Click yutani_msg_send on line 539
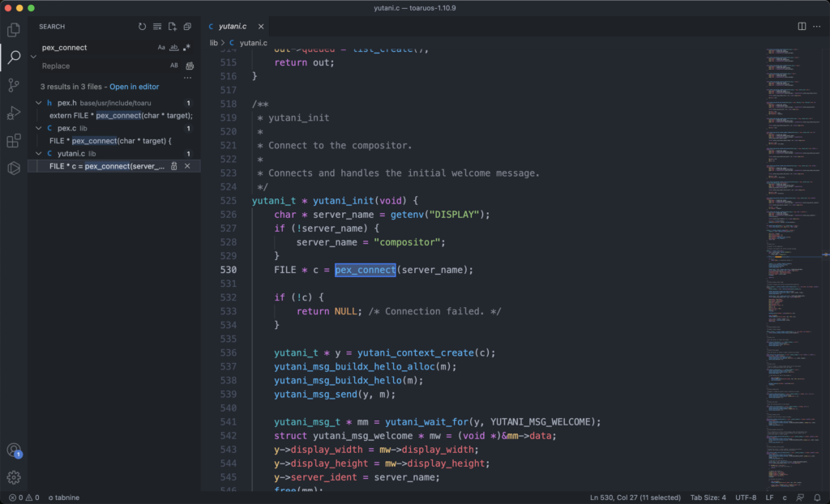This screenshot has width=830, height=504. (315, 395)
